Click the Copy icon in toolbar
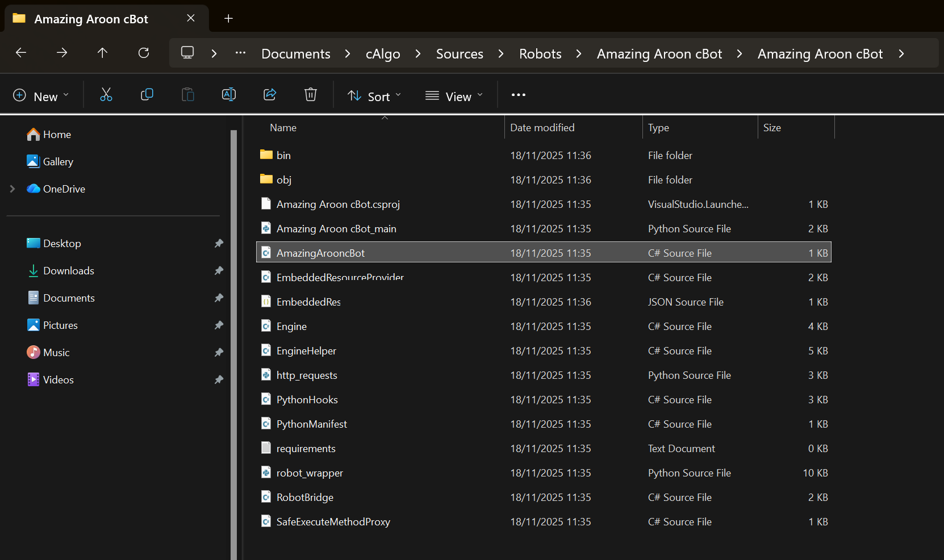 (x=147, y=95)
